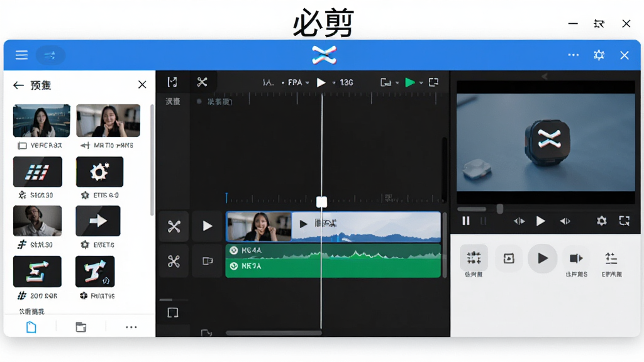Click the green export play button
Image resolution: width=644 pixels, height=362 pixels.
coord(409,82)
